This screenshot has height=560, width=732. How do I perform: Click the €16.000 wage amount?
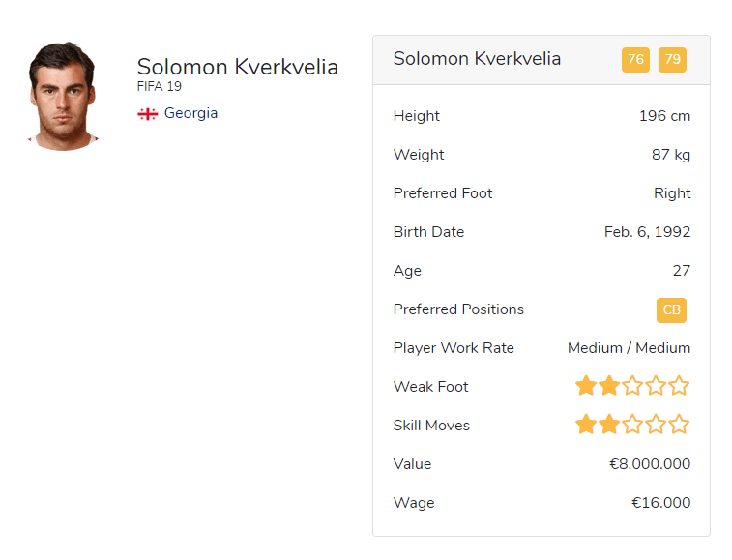(660, 503)
